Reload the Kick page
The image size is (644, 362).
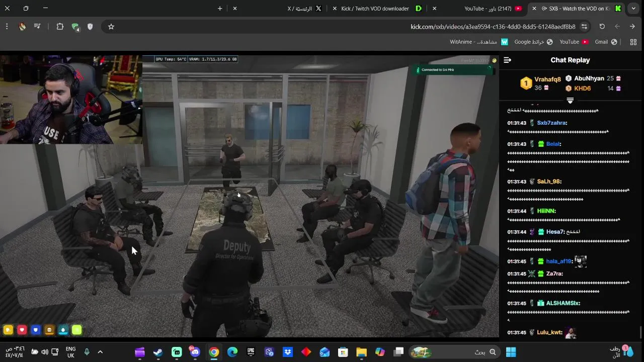click(602, 27)
